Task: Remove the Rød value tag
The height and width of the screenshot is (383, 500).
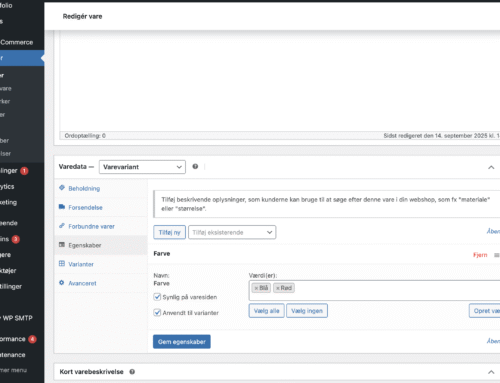Action: 278,288
